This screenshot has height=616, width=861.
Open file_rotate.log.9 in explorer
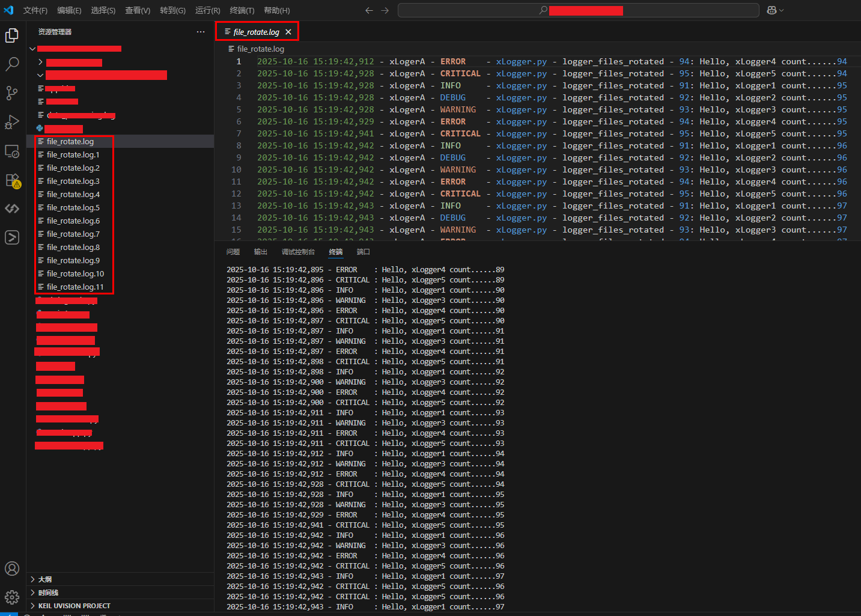[x=120, y=260]
